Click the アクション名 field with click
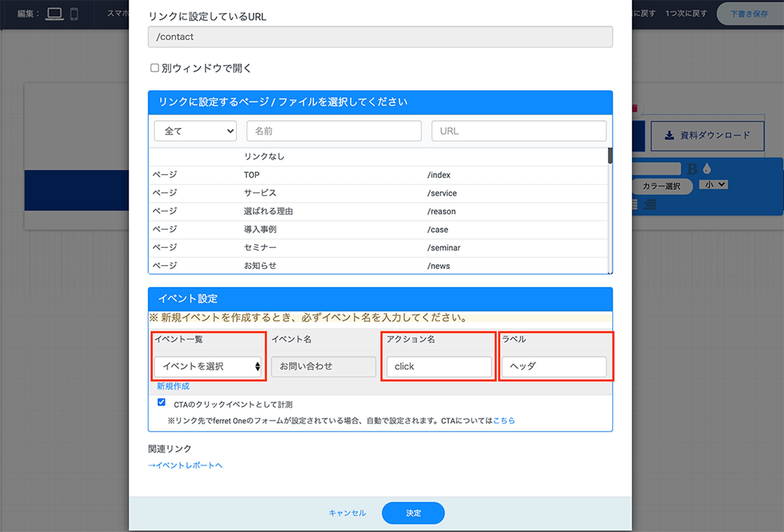The width and height of the screenshot is (784, 532). point(439,366)
